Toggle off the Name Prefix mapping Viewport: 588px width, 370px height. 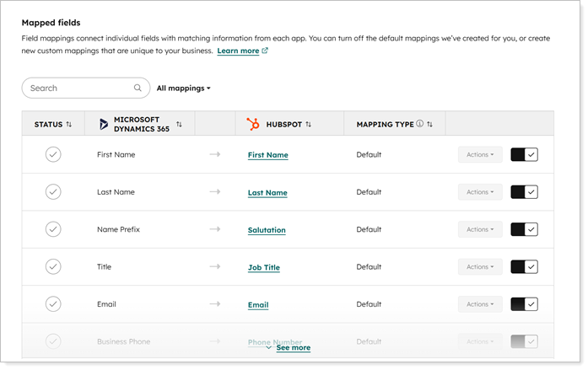tap(524, 229)
